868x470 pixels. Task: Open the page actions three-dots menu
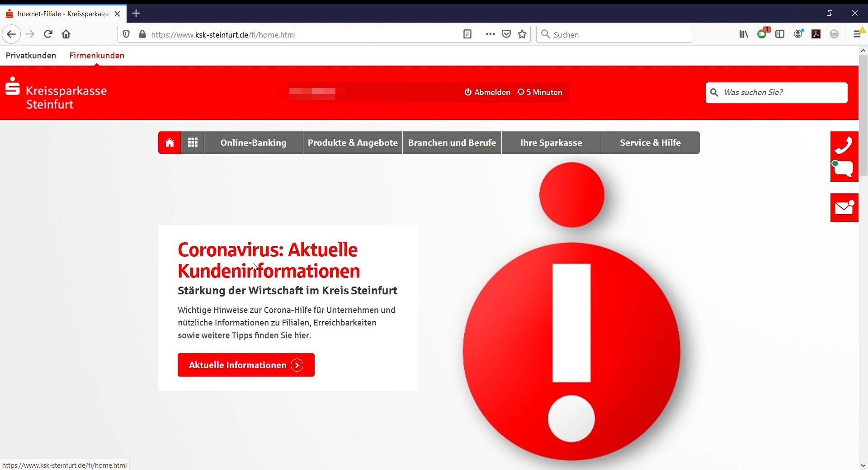point(490,34)
